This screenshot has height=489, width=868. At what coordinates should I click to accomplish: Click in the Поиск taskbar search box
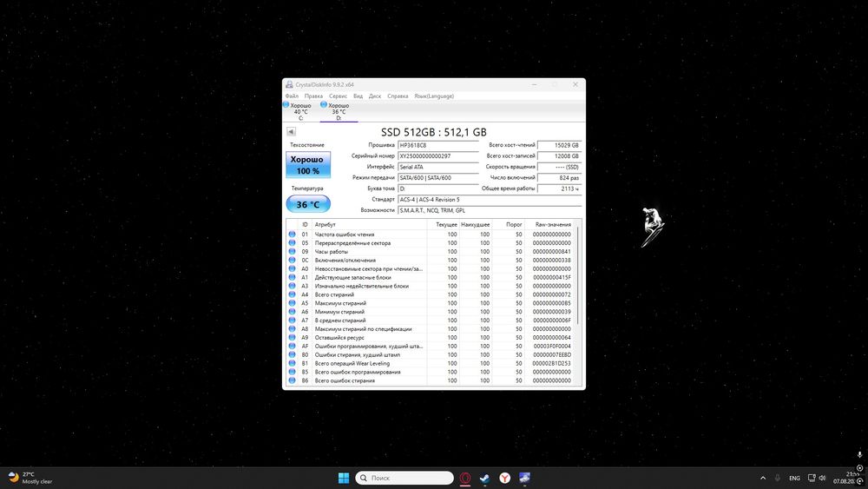click(404, 478)
